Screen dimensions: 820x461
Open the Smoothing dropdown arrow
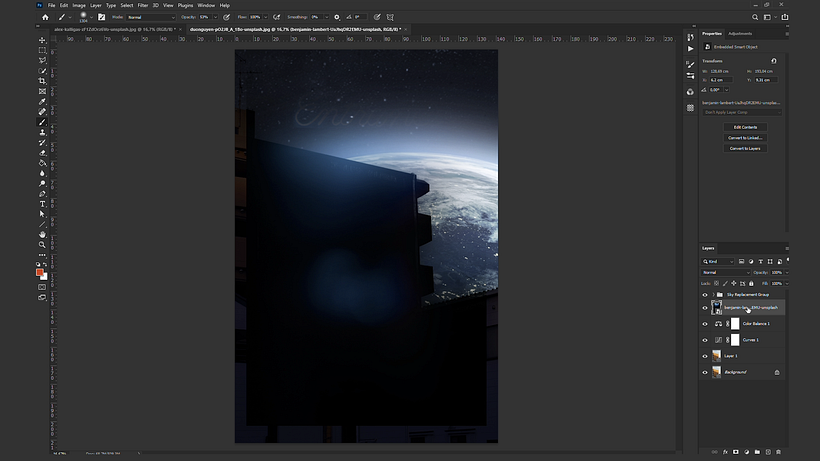coord(327,17)
